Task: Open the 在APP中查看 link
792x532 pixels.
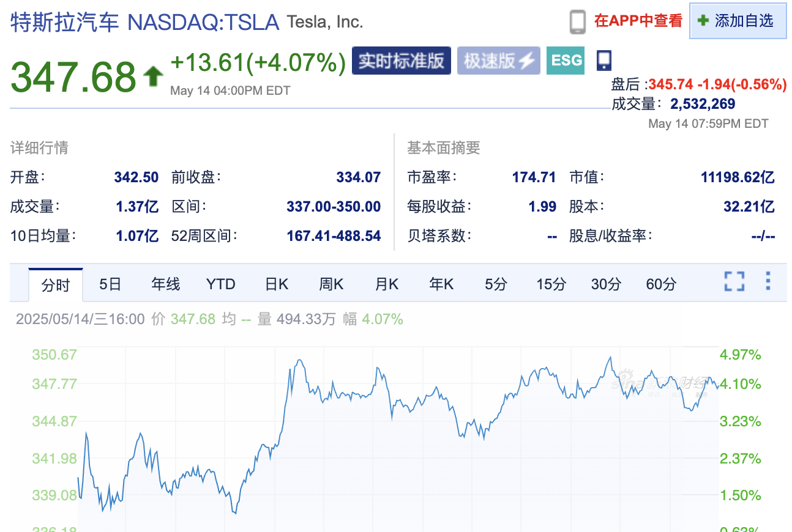Action: tap(638, 21)
